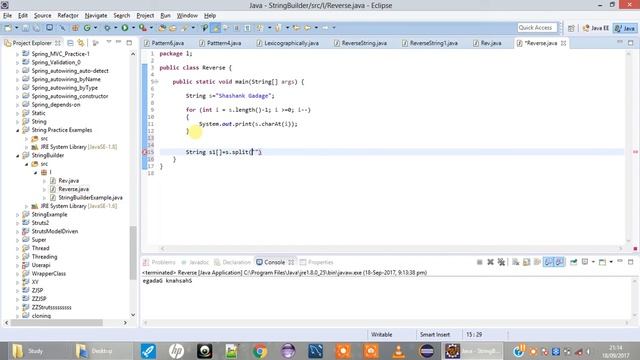The height and width of the screenshot is (360, 640).
Task: Open Project Explorer View Menu triangle
Action: pyautogui.click(x=109, y=42)
